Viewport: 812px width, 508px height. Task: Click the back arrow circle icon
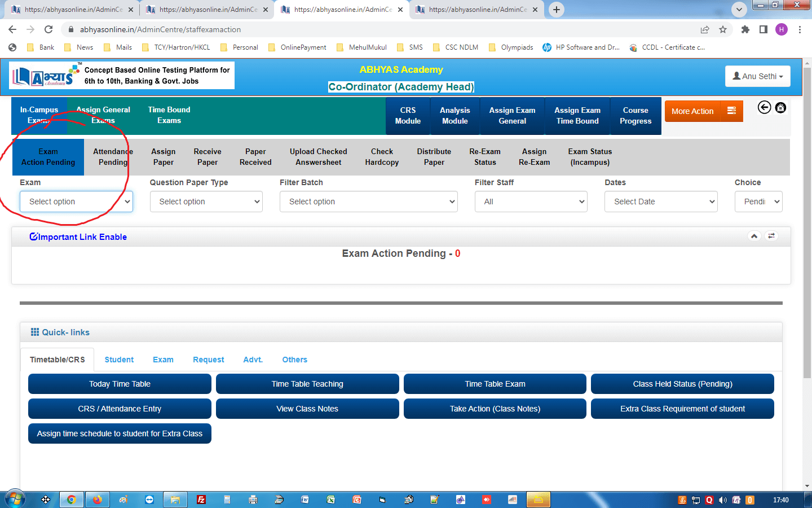(764, 107)
